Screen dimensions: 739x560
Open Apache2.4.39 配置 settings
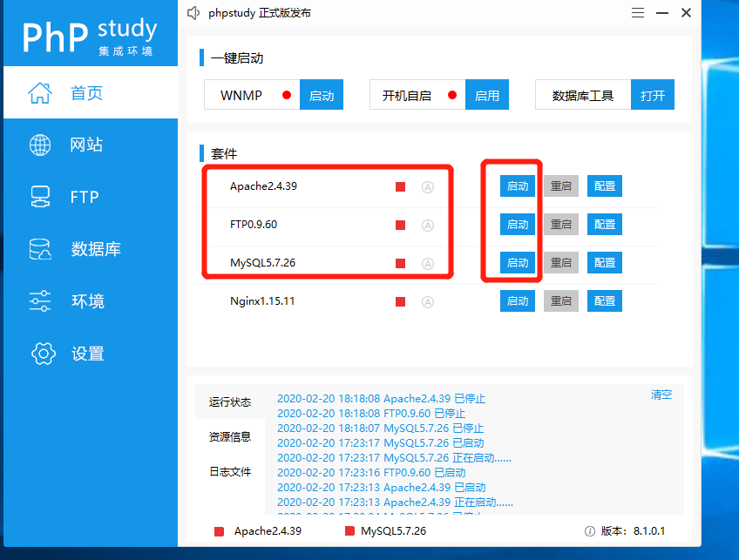605,186
